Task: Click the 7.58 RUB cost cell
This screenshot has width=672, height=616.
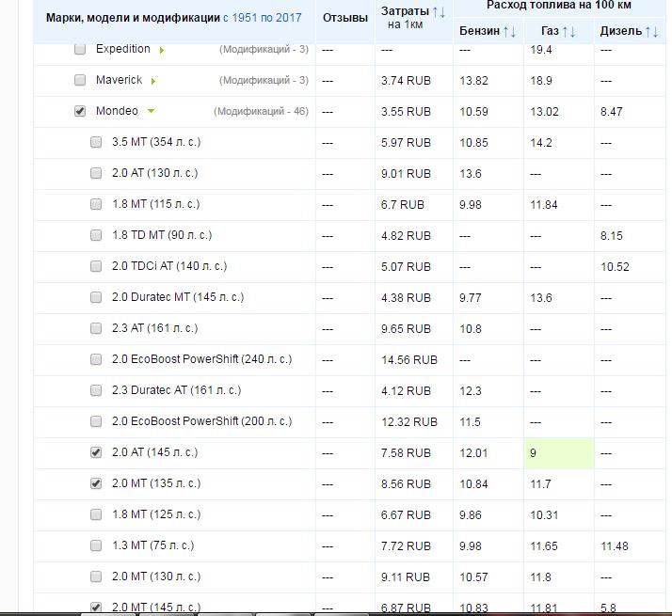Action: pyautogui.click(x=406, y=453)
